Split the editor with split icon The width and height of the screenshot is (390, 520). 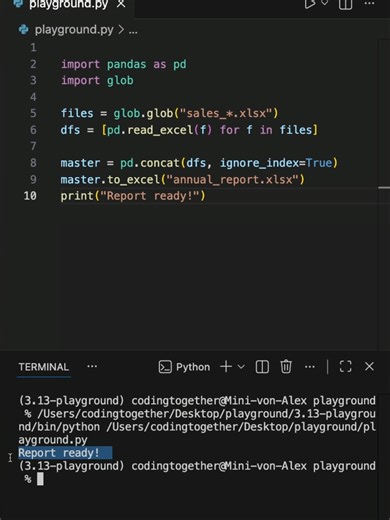346,4
